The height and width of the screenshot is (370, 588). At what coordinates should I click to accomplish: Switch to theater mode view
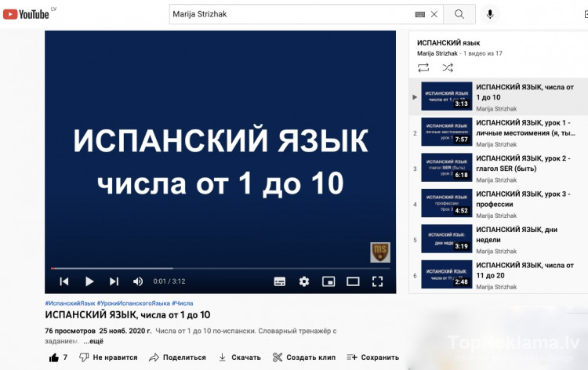coord(353,281)
